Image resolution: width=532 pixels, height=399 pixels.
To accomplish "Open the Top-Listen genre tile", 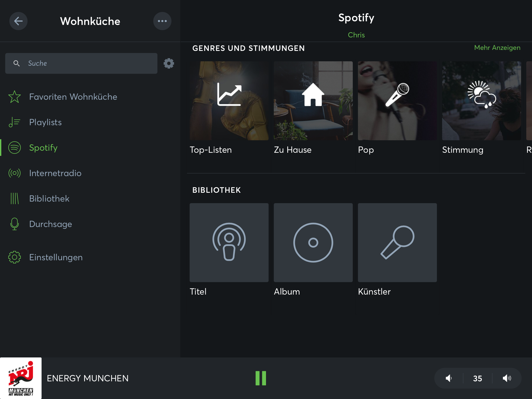I will click(229, 101).
